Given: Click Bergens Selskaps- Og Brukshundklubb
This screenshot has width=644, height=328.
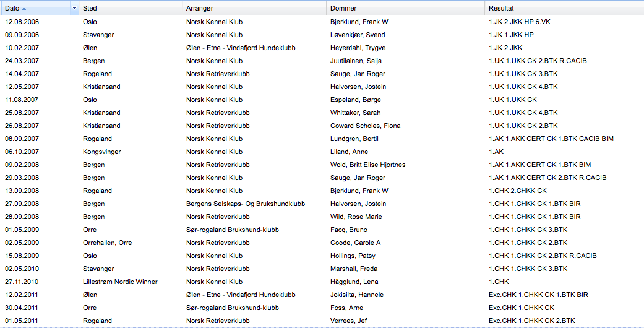Looking at the screenshot, I should [245, 204].
